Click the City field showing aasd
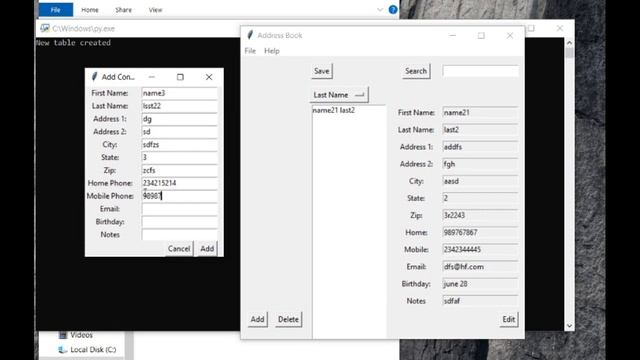The image size is (640, 360). point(480,181)
